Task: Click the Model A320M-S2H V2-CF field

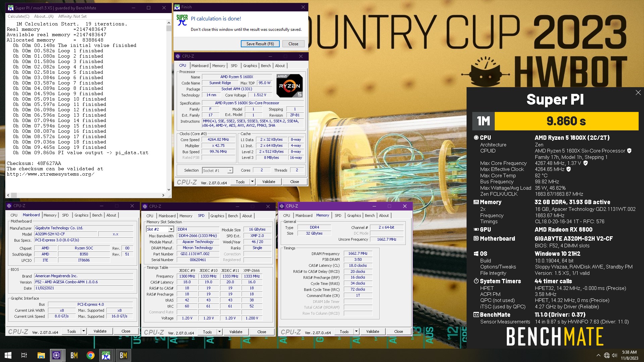Action: tap(65, 234)
